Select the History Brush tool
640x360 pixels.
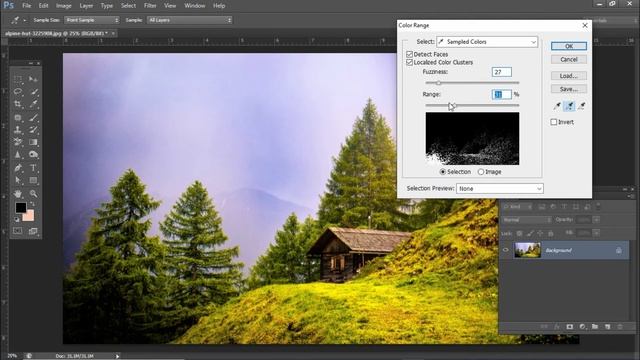[33, 130]
